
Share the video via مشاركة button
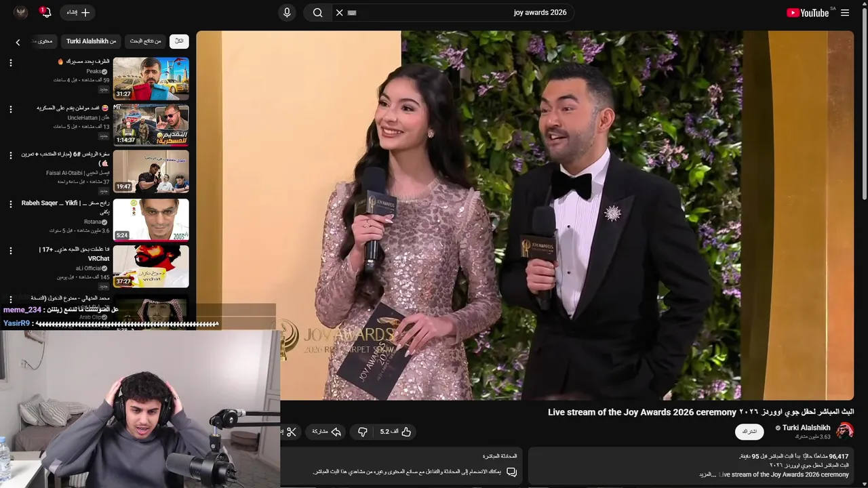tap(326, 432)
